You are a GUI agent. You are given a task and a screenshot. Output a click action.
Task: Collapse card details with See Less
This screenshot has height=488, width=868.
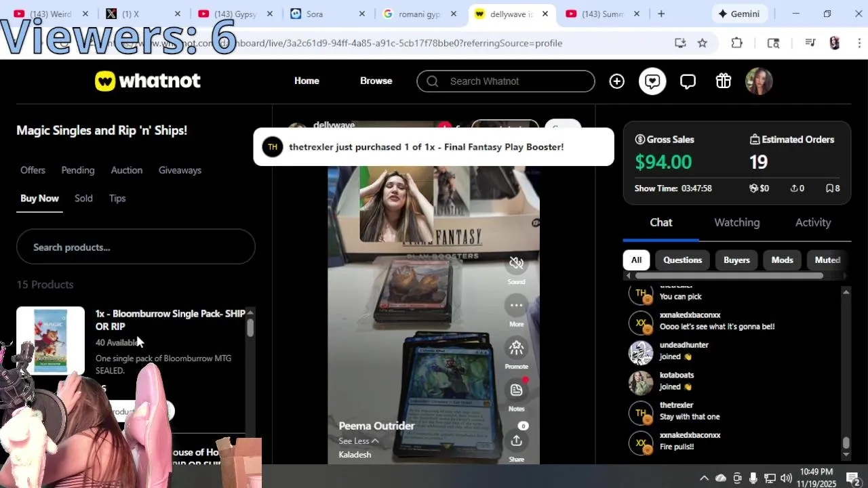coord(359,441)
